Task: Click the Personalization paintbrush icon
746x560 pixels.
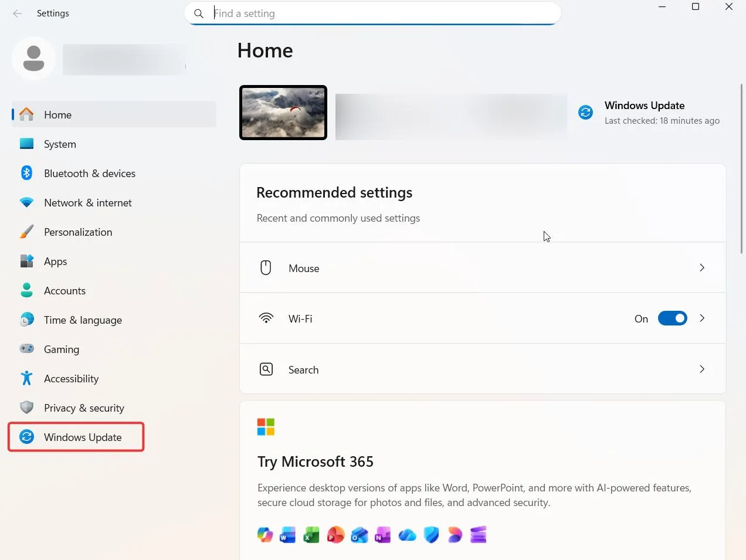Action: point(26,232)
